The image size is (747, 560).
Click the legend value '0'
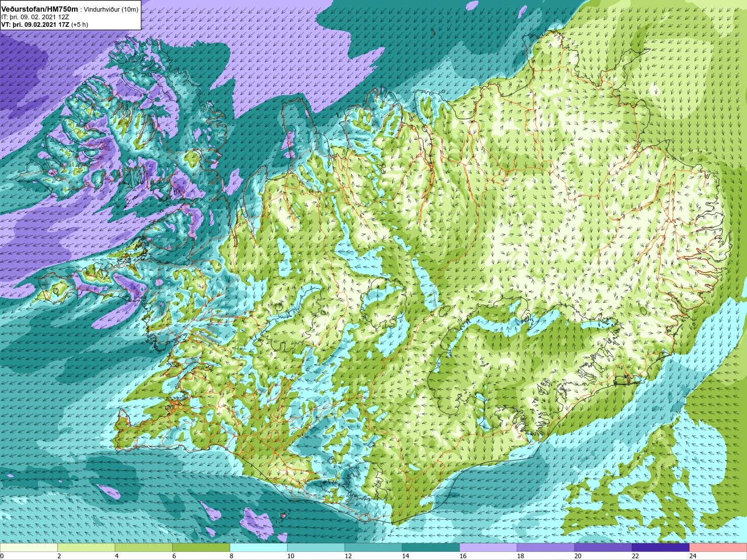pos(2,556)
